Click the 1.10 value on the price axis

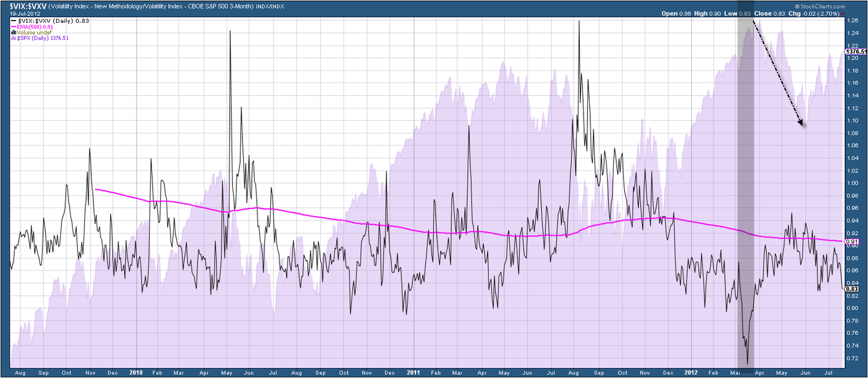pos(853,120)
